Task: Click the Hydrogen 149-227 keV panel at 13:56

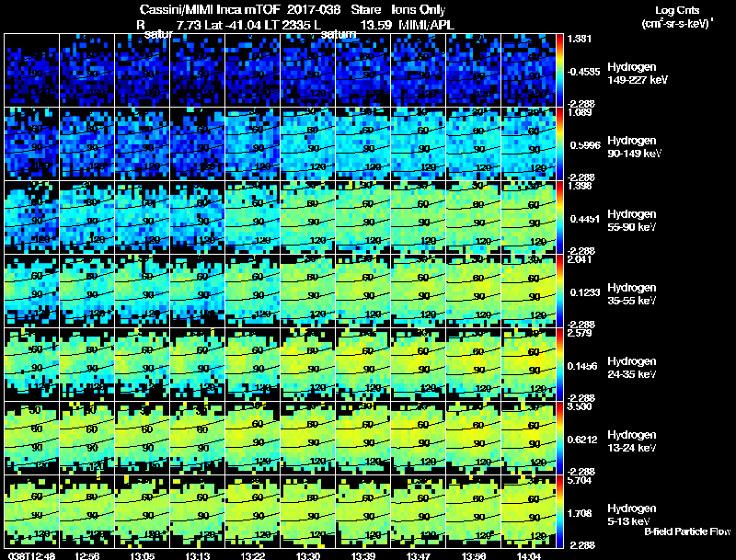Action: [x=473, y=71]
